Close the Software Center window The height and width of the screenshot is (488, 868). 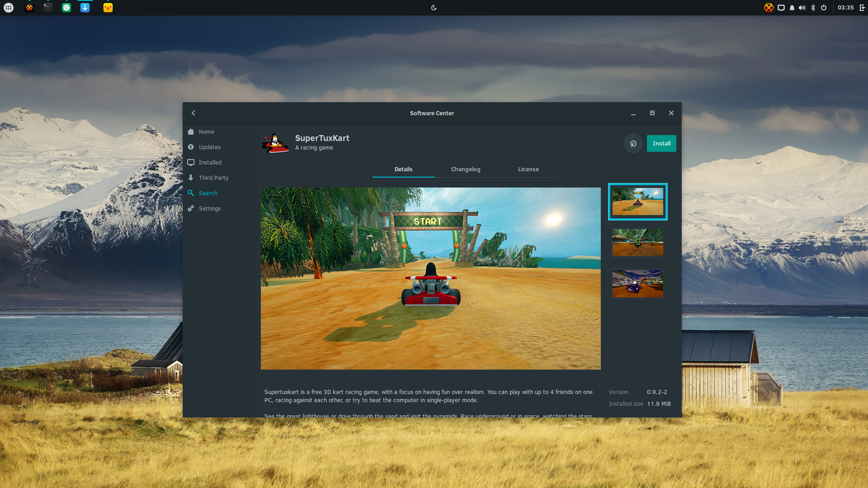point(671,113)
